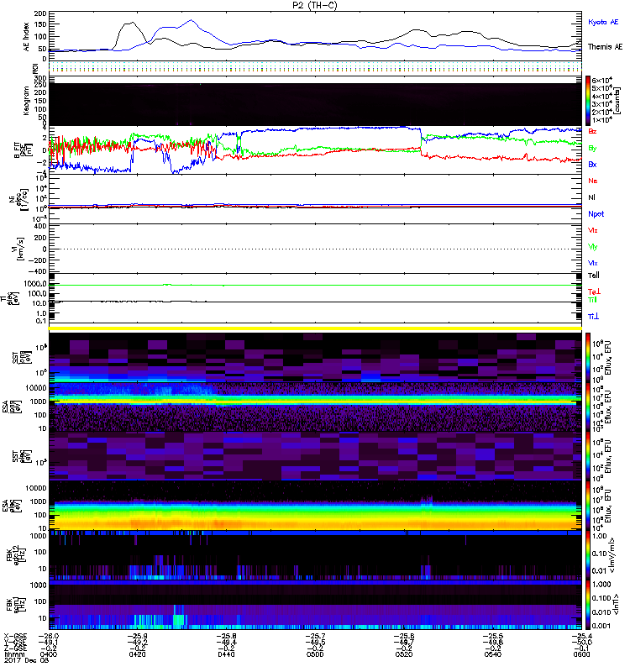Click the 0540 time tick label
630x672 pixels.
coord(493,654)
